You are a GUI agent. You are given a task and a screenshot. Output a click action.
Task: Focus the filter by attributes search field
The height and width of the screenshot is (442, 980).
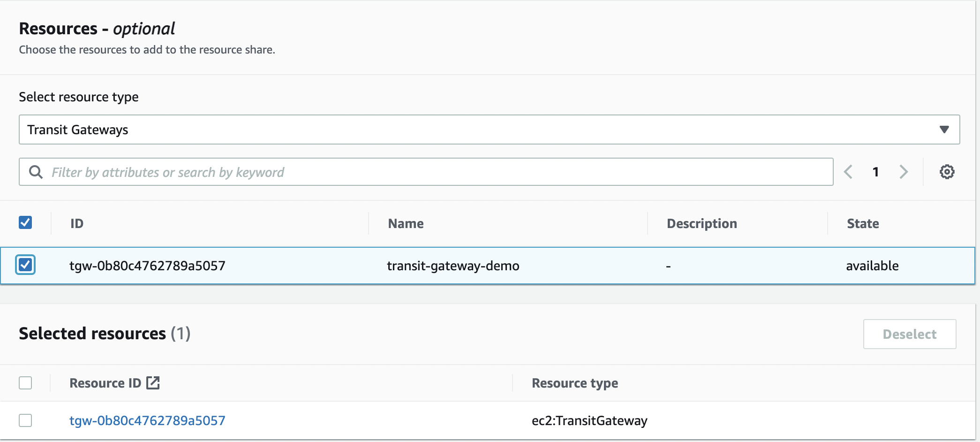tap(436, 172)
